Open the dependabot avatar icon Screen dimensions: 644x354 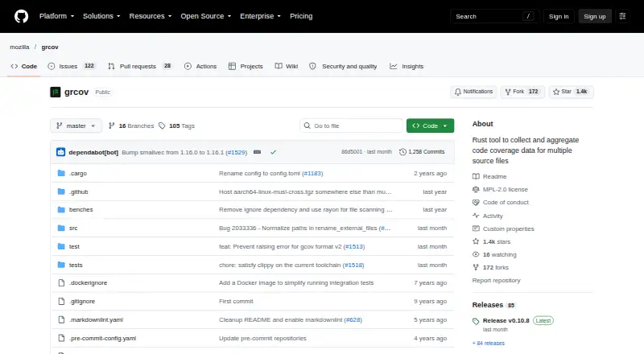pos(61,152)
